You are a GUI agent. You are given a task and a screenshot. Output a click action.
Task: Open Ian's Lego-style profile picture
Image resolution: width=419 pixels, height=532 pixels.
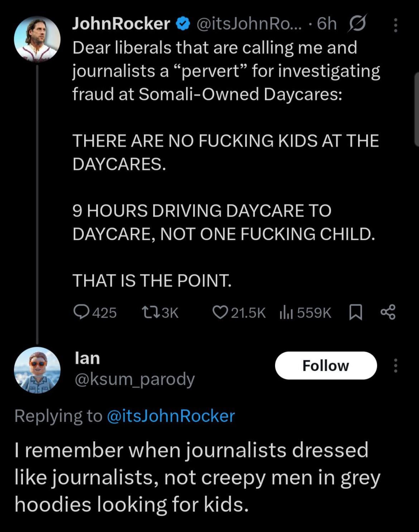tap(37, 370)
